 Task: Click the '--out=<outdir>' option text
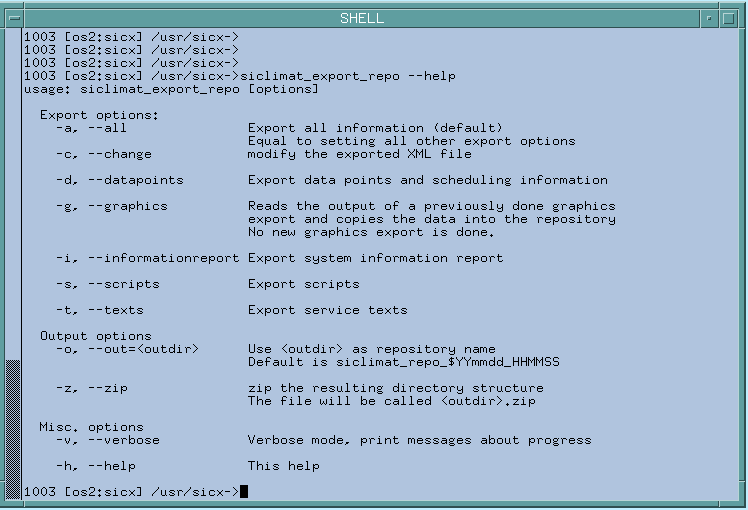click(143, 348)
